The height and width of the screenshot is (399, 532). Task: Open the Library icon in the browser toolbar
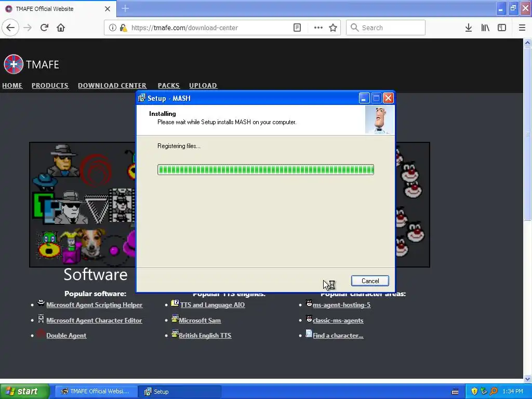point(485,28)
